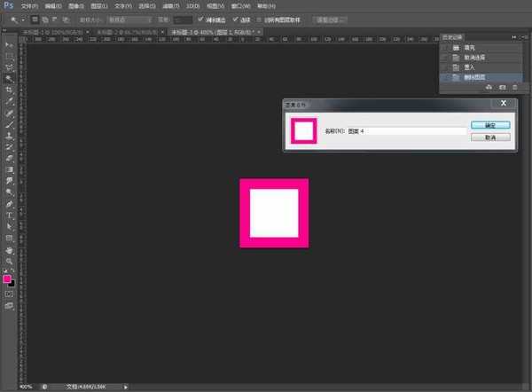Click the pattern name input field
This screenshot has width=532, height=392.
pyautogui.click(x=406, y=131)
